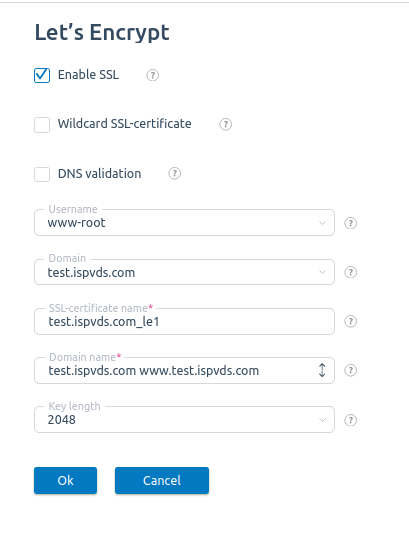Screen dimensions: 409x533
Task: Click the Ok button
Action: tap(65, 480)
